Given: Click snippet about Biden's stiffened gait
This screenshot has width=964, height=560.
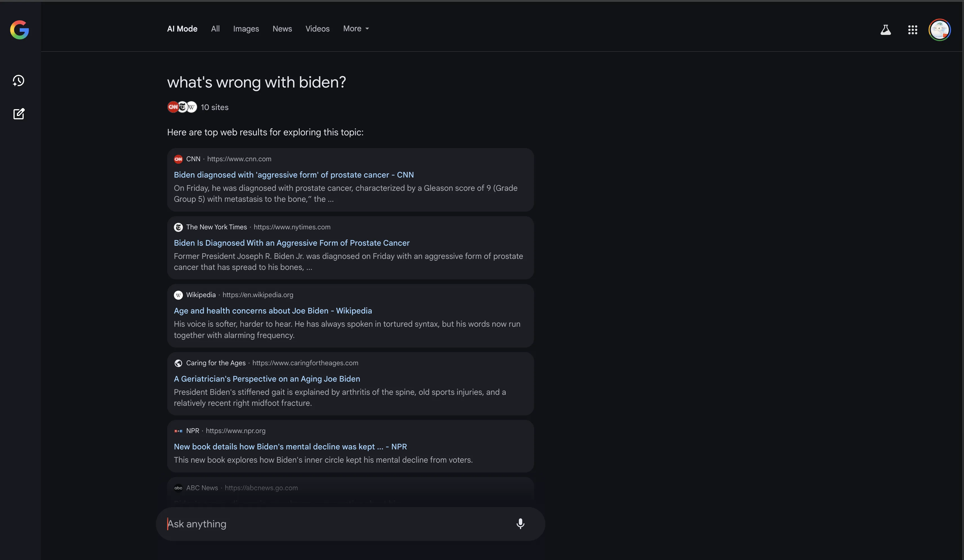Looking at the screenshot, I should click(340, 397).
